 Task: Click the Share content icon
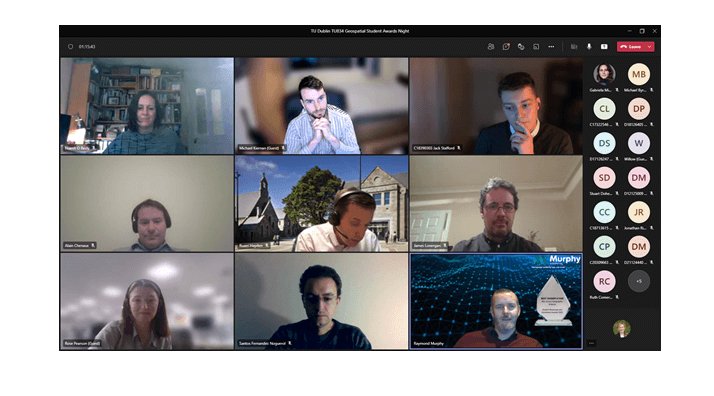[x=604, y=46]
